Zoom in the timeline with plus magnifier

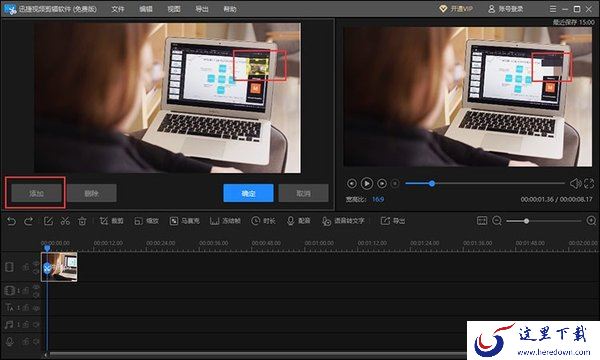591,221
